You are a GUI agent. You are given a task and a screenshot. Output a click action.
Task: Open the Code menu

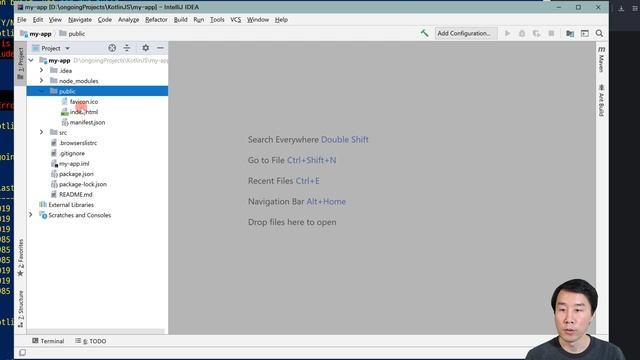pyautogui.click(x=105, y=20)
